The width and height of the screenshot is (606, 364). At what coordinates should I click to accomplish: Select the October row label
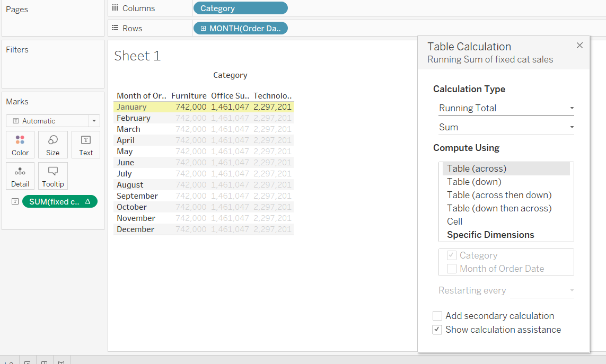point(132,207)
